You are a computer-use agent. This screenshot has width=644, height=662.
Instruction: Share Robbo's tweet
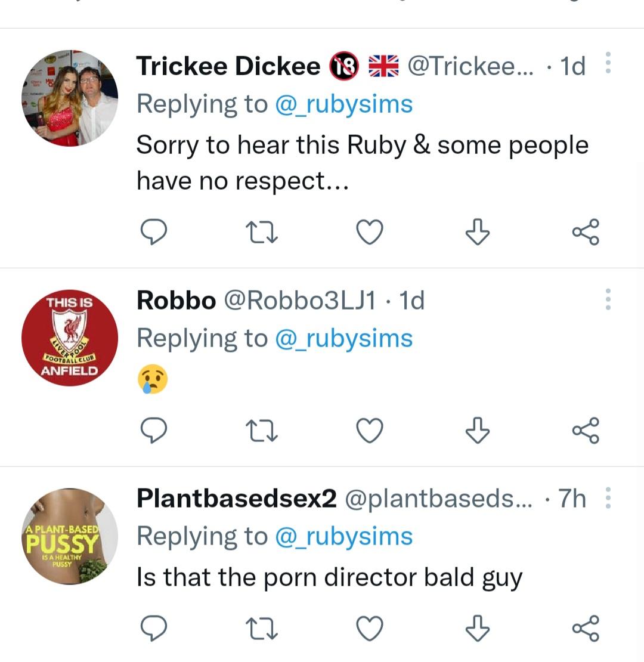tap(585, 430)
